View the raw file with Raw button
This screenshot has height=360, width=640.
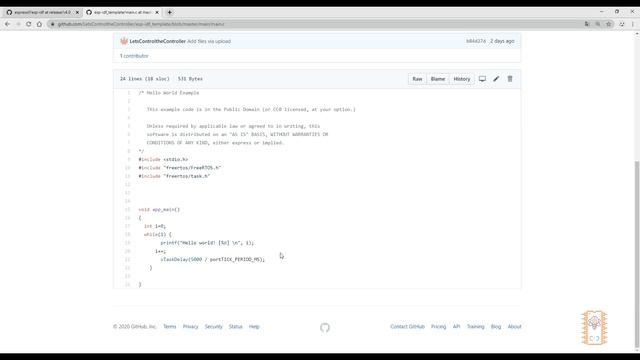[417, 79]
